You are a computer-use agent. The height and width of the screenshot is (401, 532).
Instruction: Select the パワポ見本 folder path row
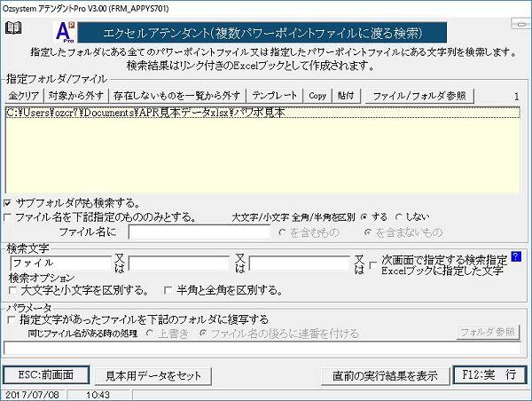click(x=263, y=113)
